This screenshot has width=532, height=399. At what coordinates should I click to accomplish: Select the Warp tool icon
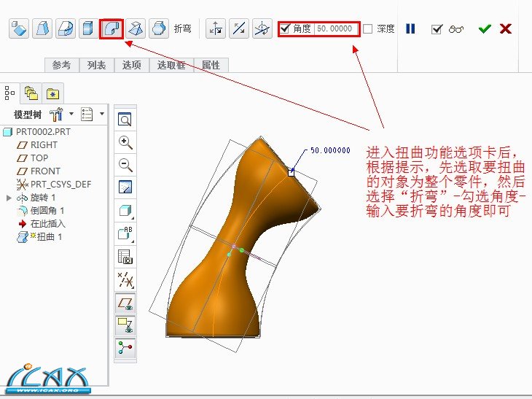pos(42,28)
